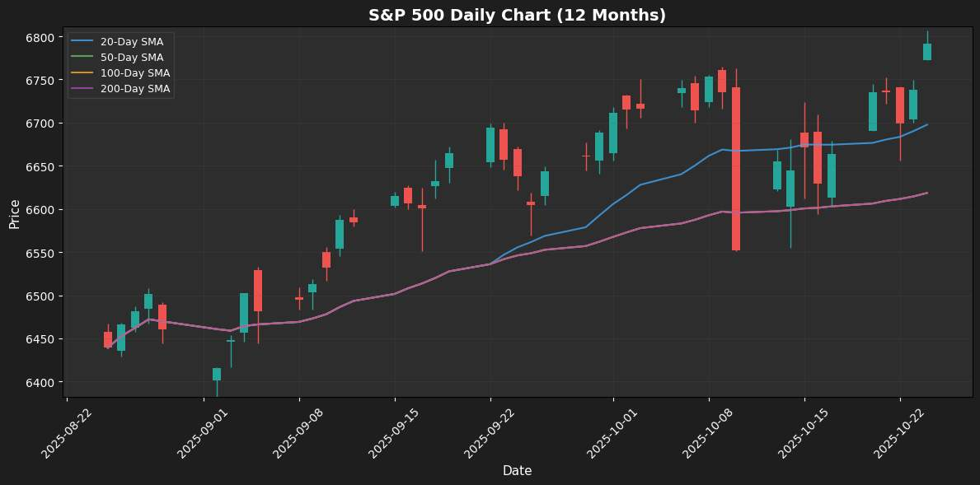
Task: Click the Date x-axis title
Action: click(517, 471)
